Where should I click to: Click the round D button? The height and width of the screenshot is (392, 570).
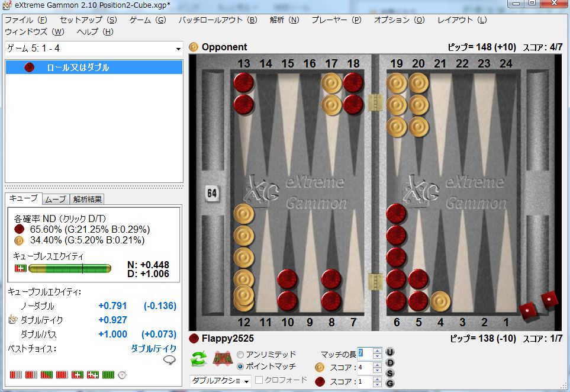coord(389,362)
